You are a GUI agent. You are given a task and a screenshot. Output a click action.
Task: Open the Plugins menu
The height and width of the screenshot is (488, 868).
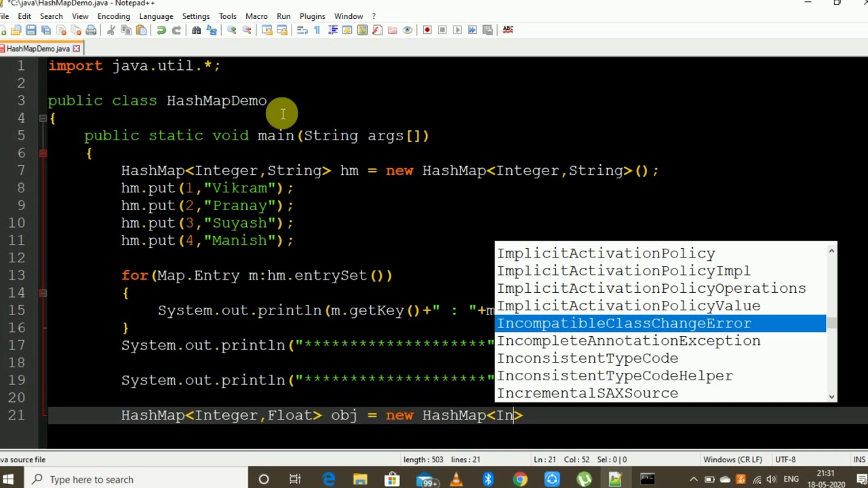point(313,16)
